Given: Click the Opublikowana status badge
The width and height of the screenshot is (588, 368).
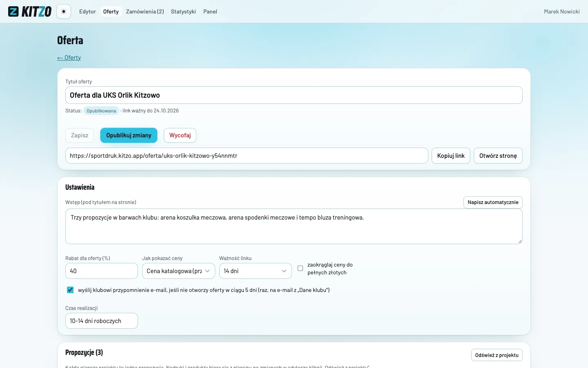Looking at the screenshot, I should pos(101,111).
